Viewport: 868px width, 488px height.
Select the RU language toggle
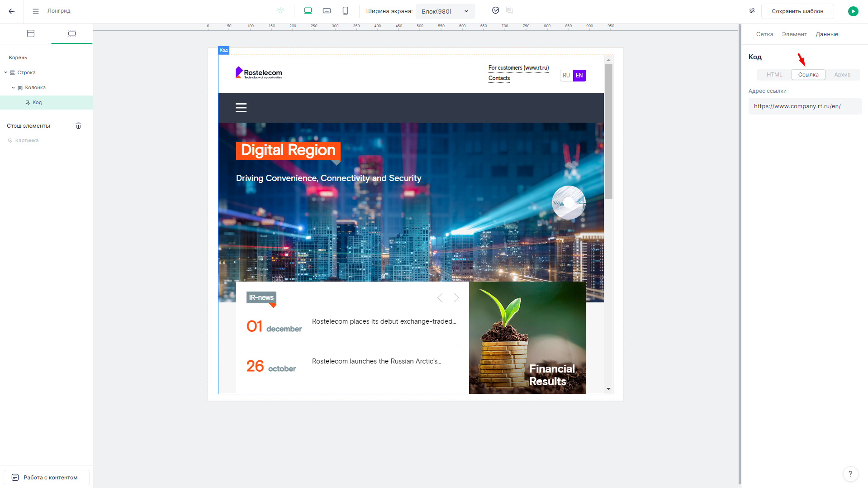click(x=566, y=76)
